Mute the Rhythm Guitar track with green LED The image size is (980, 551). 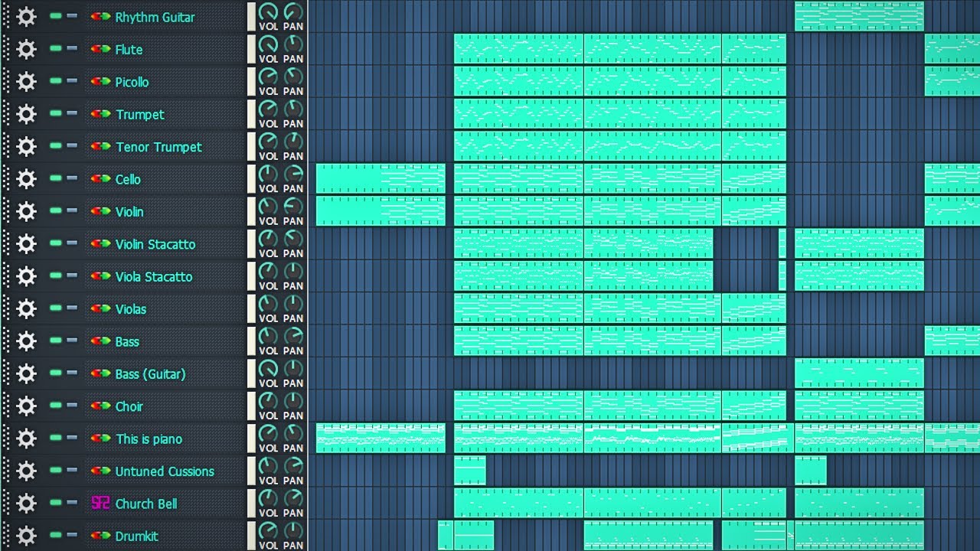[55, 16]
